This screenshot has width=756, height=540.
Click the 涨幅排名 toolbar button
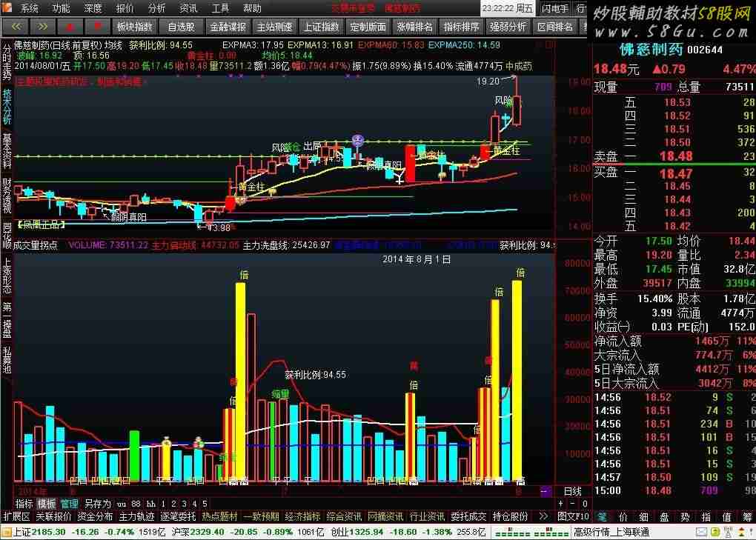(x=414, y=27)
